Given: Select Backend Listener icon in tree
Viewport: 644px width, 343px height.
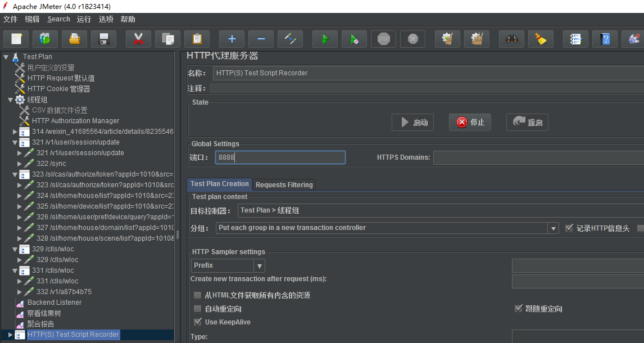Looking at the screenshot, I should point(20,303).
